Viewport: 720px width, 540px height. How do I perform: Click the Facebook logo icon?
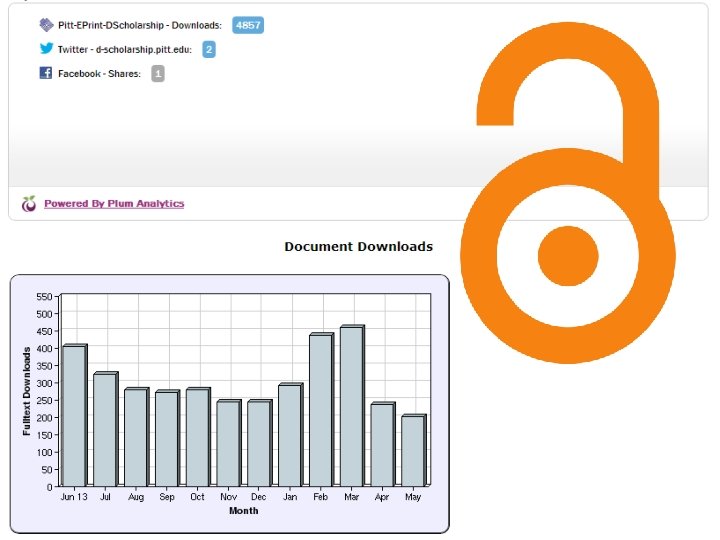coord(46,73)
